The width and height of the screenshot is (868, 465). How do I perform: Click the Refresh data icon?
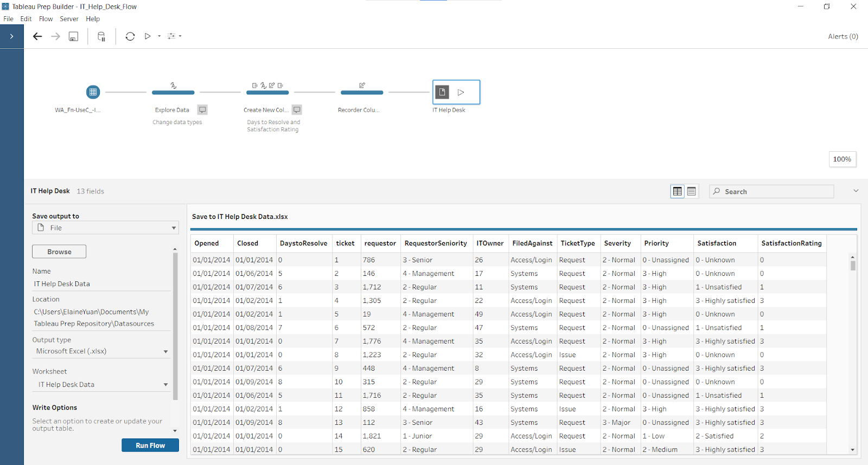(130, 36)
